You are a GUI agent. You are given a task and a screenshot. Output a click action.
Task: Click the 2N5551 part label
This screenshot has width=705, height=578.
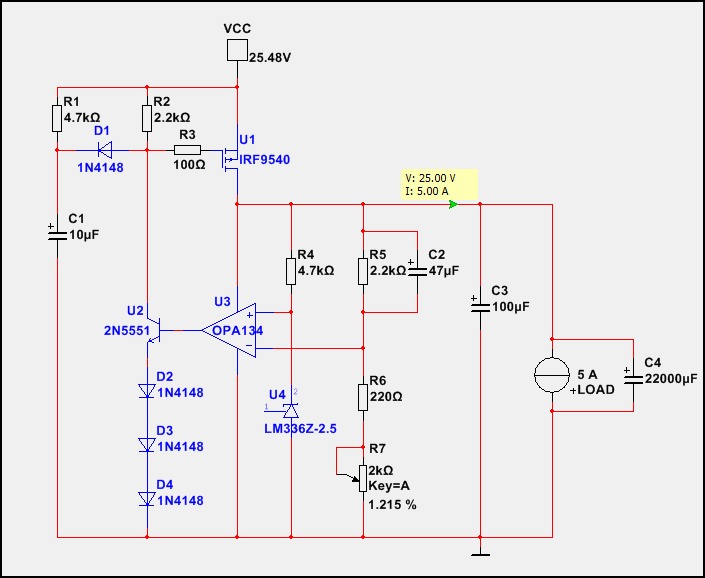[127, 331]
